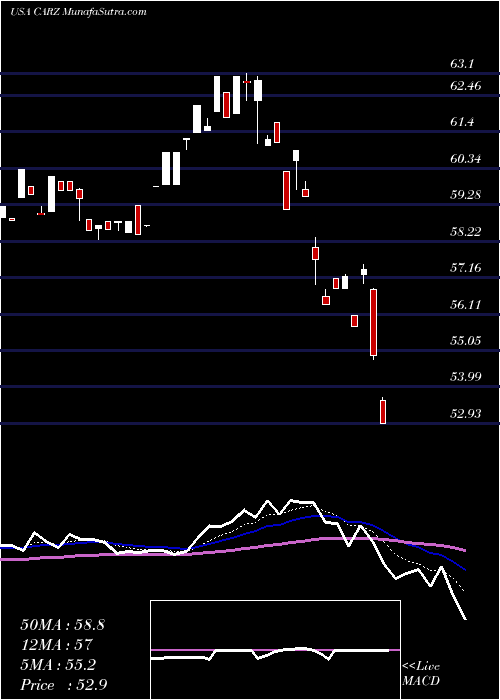Viewport: 500px width, 700px height.
Task: Click the Price : 52.9 readout
Action: [x=62, y=684]
